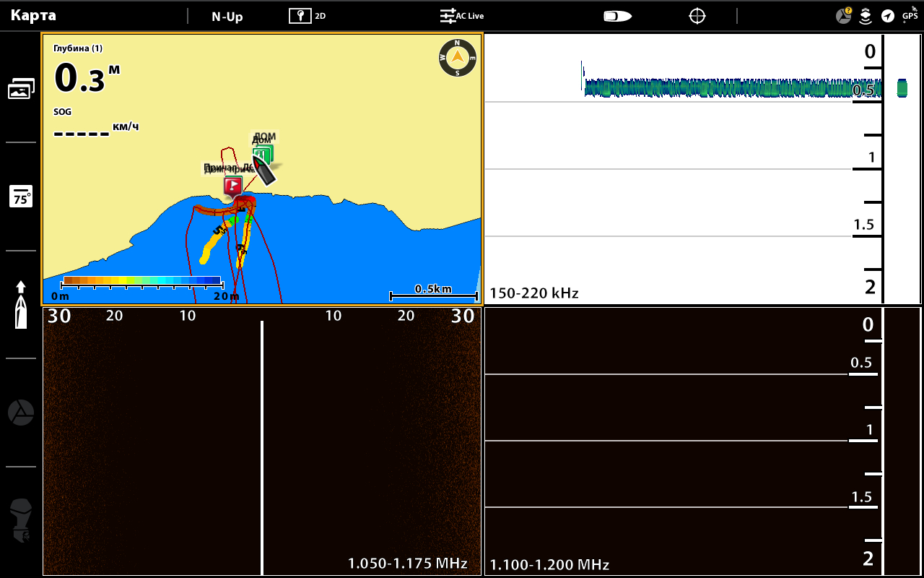Select the red flag waypoint marker
Image resolution: width=924 pixels, height=578 pixels.
tap(232, 186)
